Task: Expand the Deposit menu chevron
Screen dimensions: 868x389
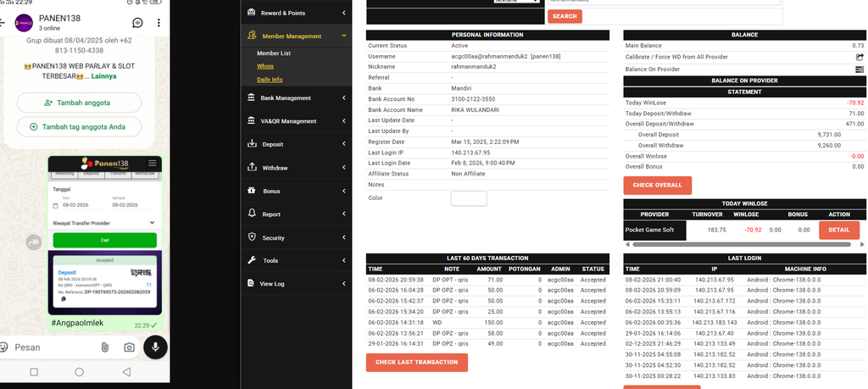Action: [344, 144]
